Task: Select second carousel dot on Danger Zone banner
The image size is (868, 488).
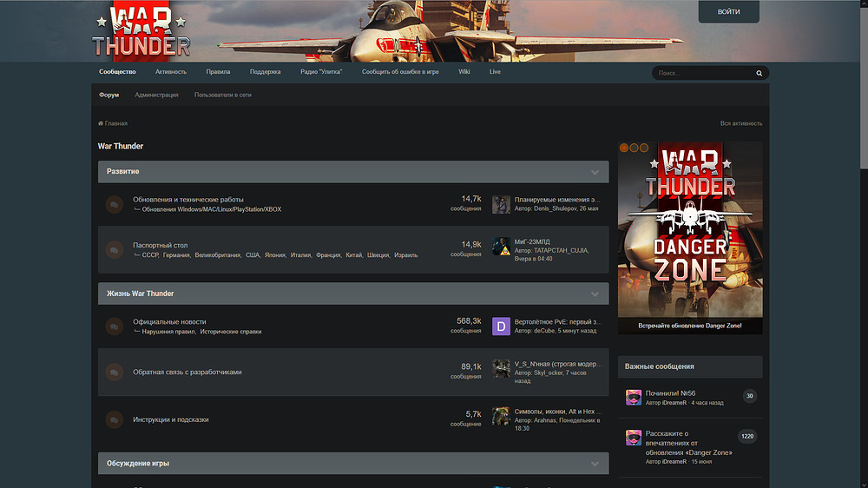Action: coord(634,148)
